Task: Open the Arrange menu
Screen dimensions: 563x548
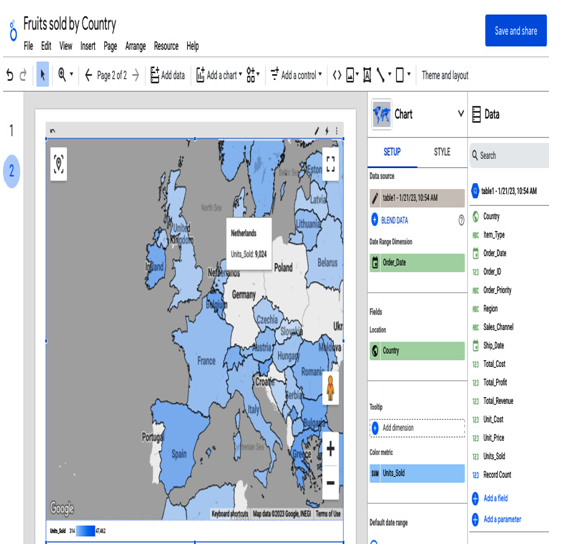Action: tap(135, 46)
